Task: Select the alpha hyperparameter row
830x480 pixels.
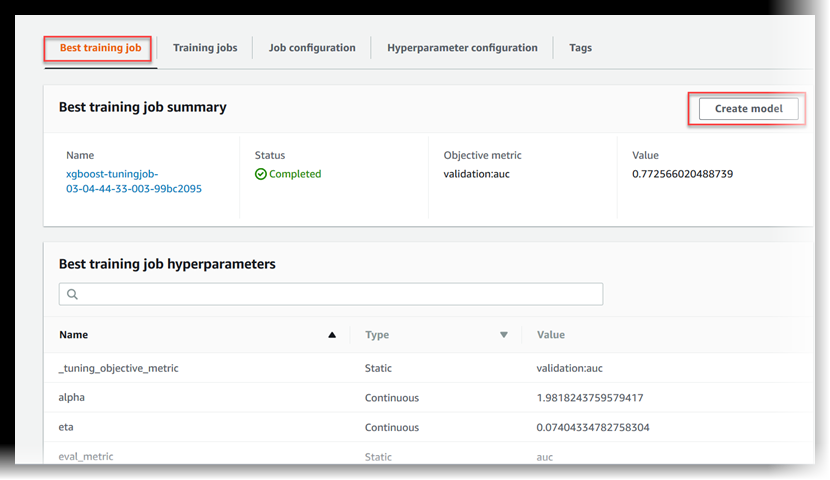Action: 72,398
